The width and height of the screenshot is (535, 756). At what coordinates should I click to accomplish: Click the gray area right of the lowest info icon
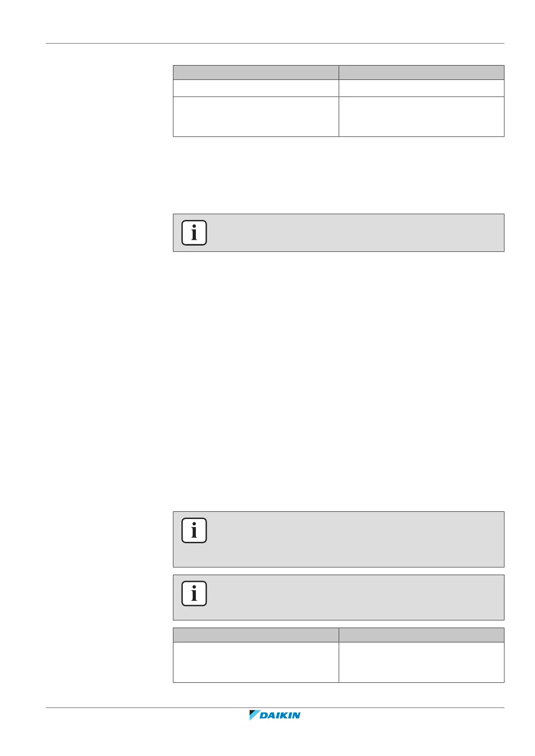(355, 597)
